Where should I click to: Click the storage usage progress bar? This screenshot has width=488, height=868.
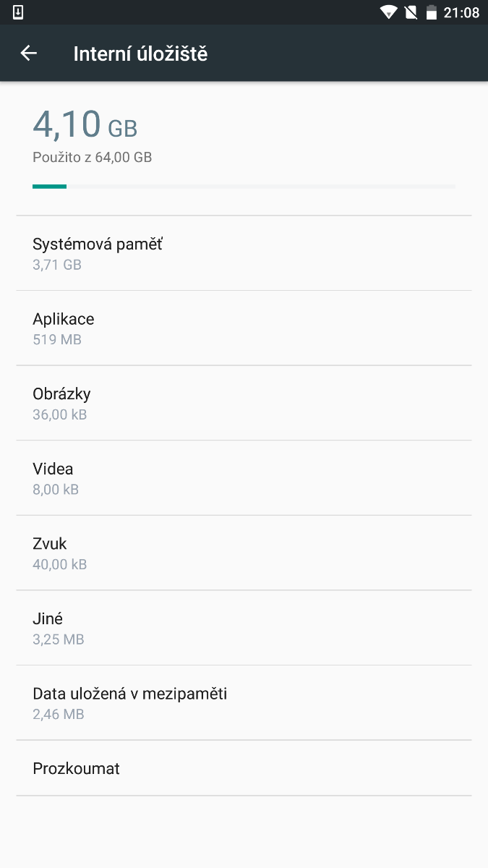tap(244, 187)
